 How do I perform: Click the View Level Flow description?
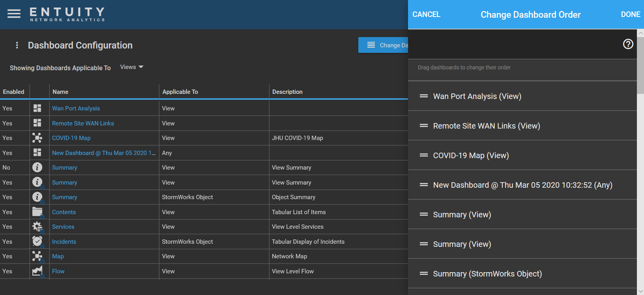pos(292,271)
